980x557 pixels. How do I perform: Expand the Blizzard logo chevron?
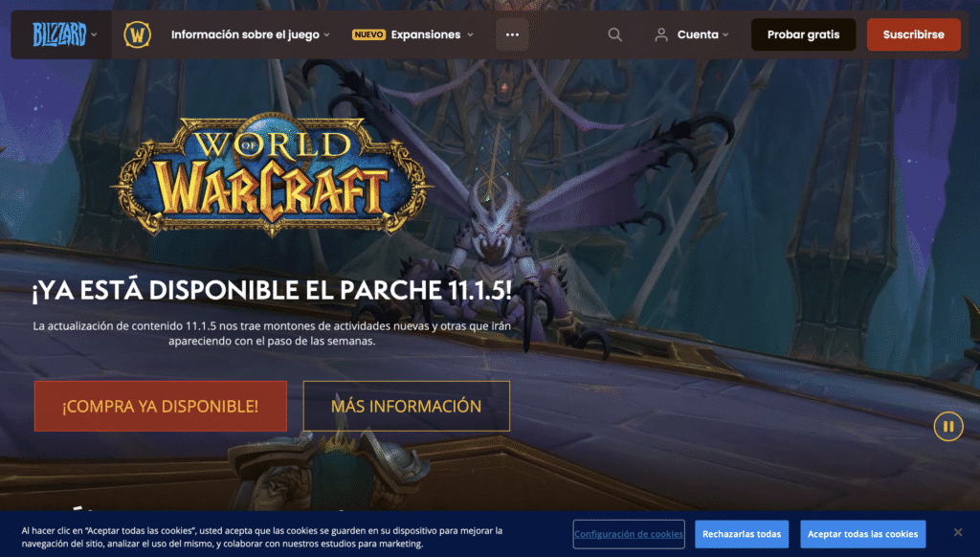pos(94,34)
